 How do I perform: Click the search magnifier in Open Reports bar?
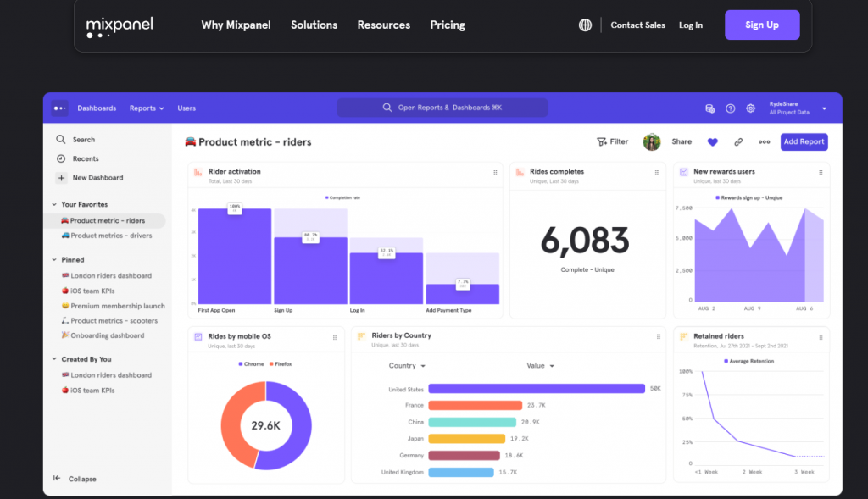[387, 108]
